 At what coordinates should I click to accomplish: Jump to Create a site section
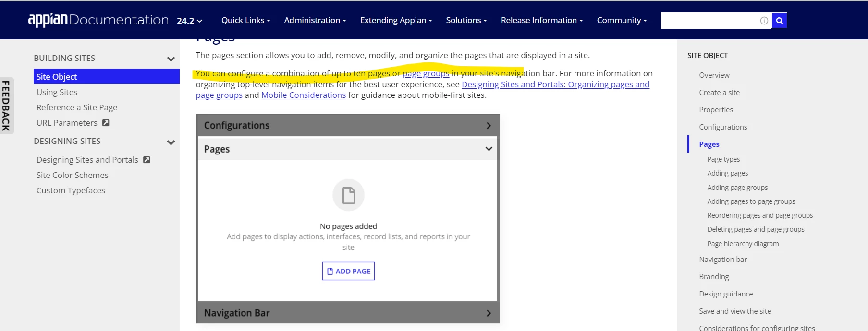click(719, 93)
